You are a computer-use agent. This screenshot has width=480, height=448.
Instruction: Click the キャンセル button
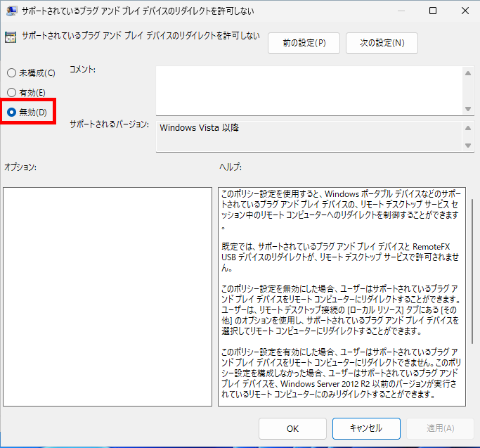(x=366, y=428)
